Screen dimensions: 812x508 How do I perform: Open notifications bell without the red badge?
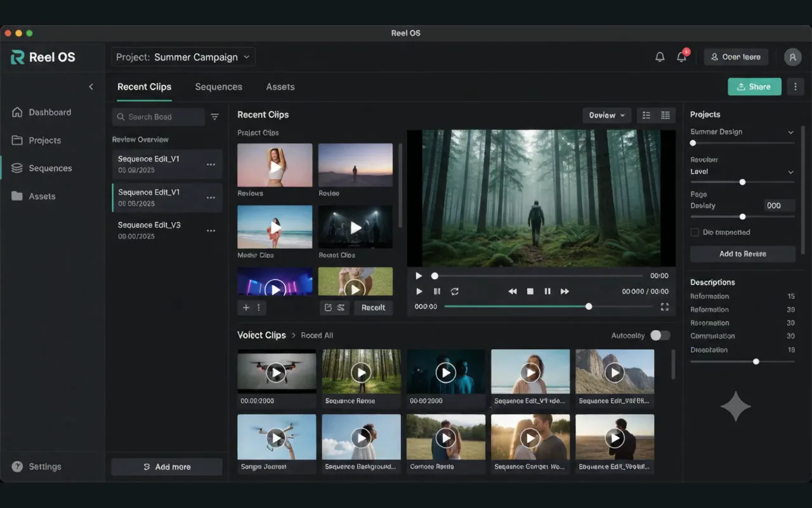tap(660, 57)
